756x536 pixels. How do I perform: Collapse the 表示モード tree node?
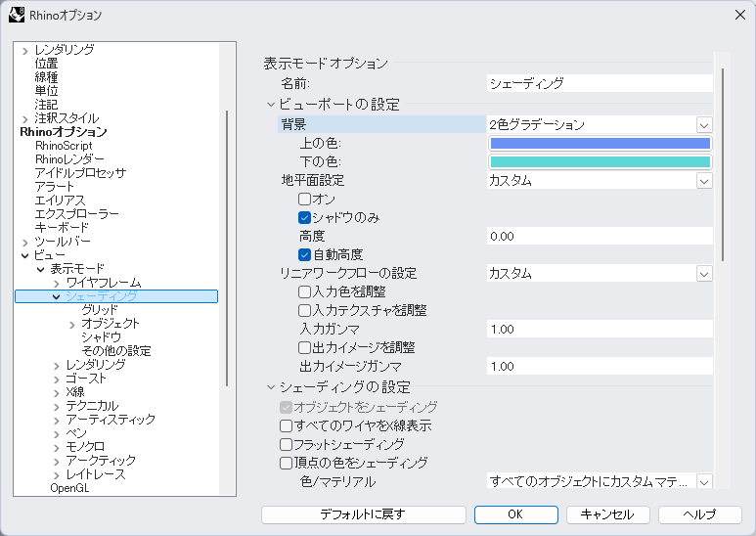(40, 269)
